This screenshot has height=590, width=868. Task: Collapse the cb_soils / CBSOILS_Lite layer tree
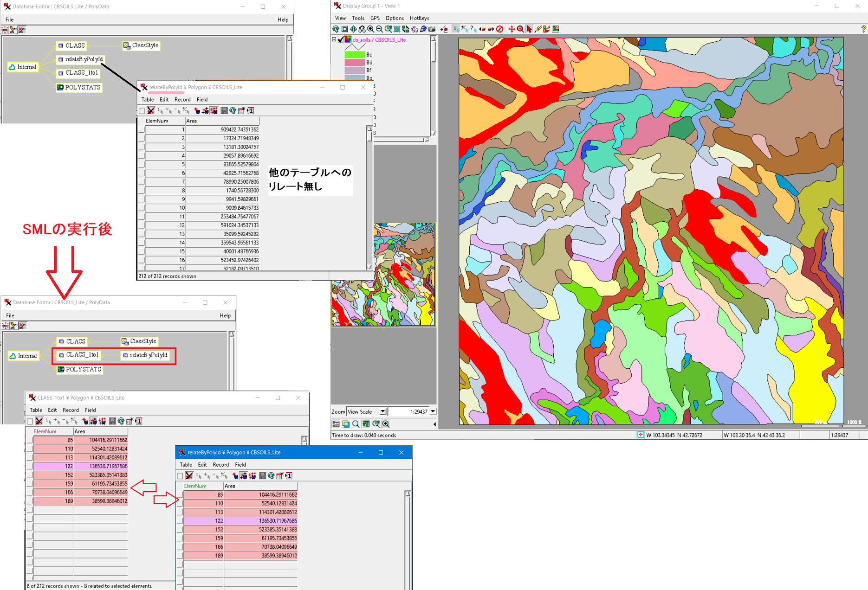334,40
